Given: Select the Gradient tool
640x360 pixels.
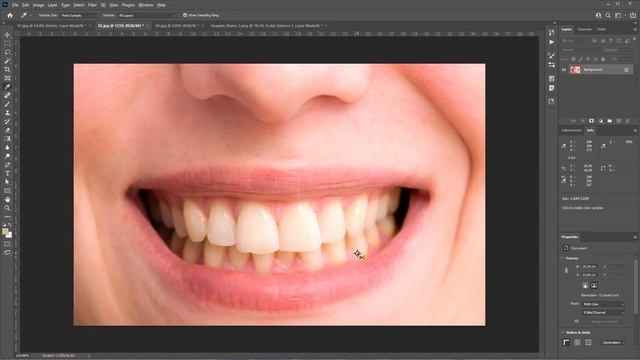Looking at the screenshot, I should pos(7,138).
